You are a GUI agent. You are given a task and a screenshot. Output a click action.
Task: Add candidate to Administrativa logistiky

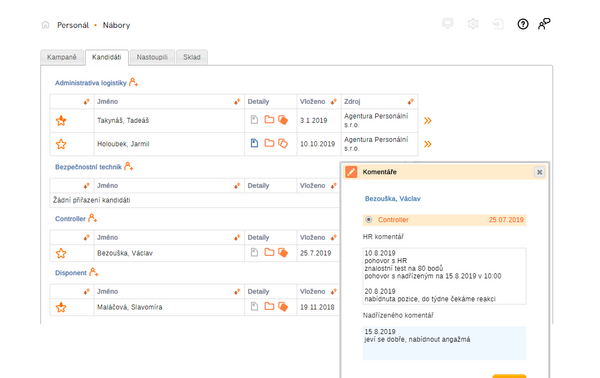pyautogui.click(x=133, y=82)
